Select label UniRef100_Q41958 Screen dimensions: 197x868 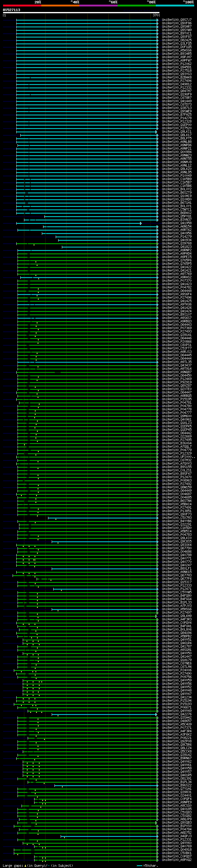tap(177, 223)
